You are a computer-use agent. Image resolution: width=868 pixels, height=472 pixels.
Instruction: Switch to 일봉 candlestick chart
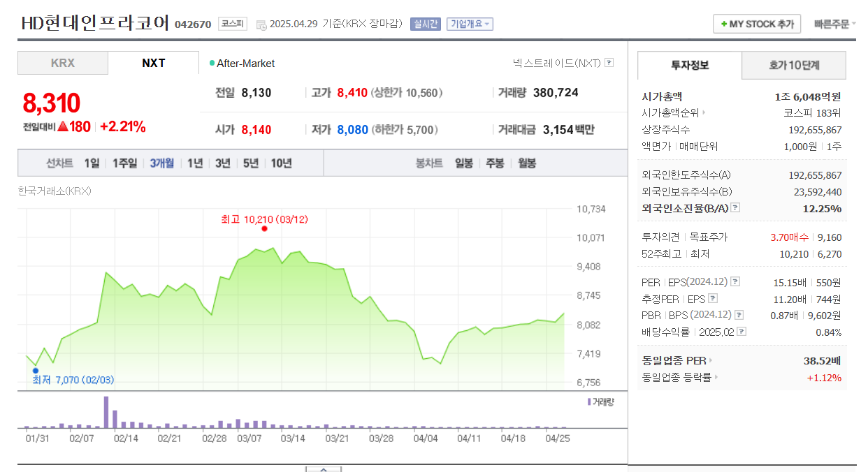point(464,163)
